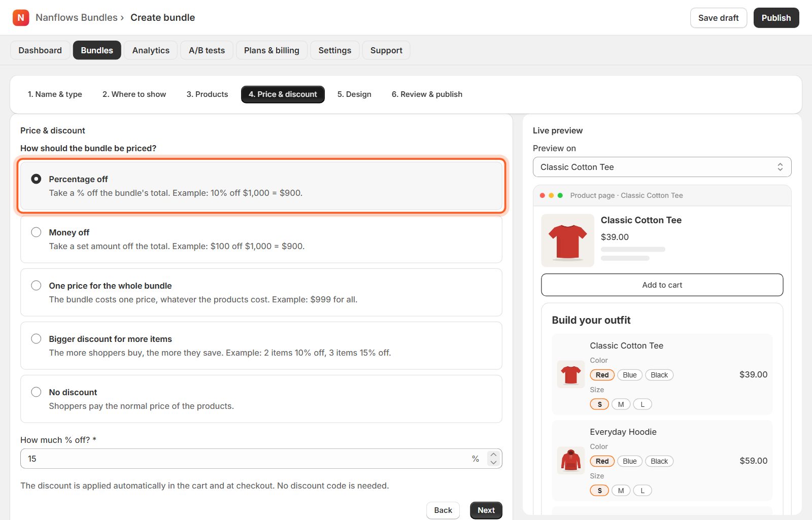Select the Percentage off pricing option
The width and height of the screenshot is (812, 520).
(261, 186)
